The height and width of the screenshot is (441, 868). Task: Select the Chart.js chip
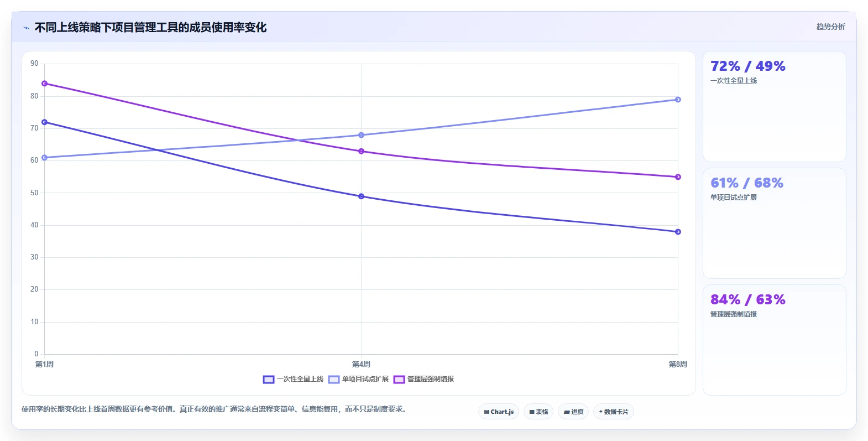point(499,412)
